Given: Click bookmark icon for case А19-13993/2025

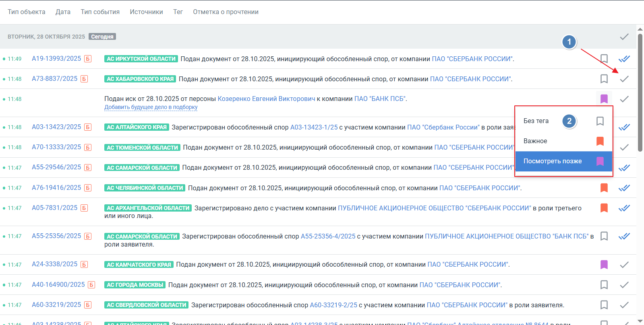Looking at the screenshot, I should point(604,59).
